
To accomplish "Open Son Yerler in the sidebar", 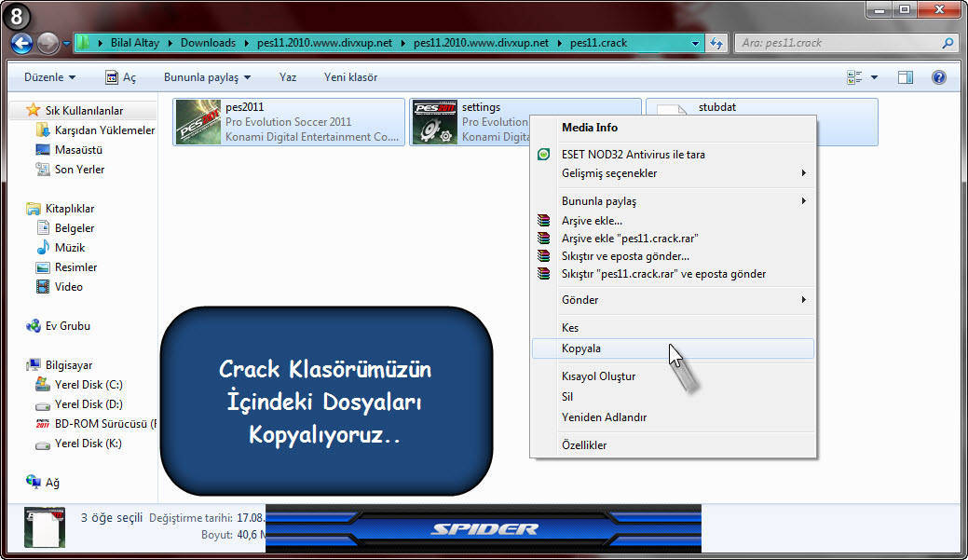I will click(x=71, y=170).
